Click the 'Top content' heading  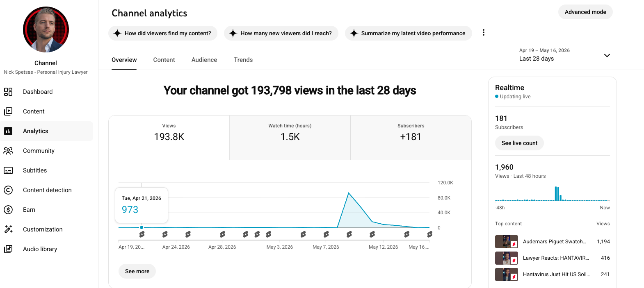pyautogui.click(x=508, y=224)
